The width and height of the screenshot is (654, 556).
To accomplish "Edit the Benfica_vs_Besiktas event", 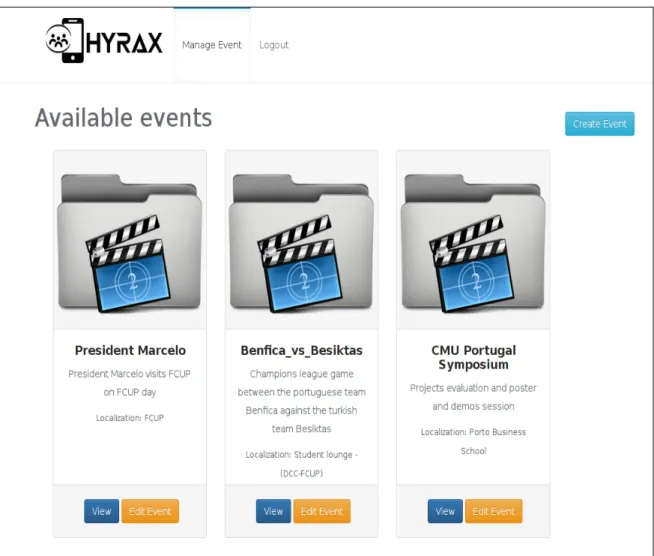I will 322,511.
